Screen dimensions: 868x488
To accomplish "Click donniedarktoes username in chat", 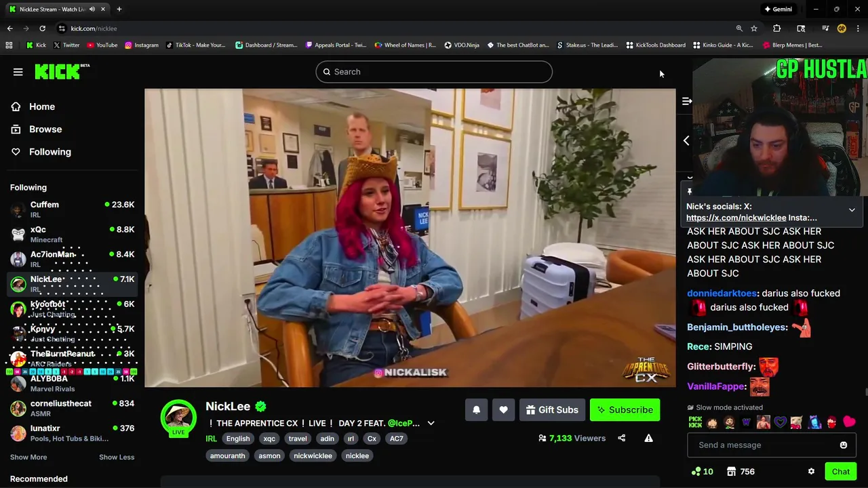I will tap(722, 293).
